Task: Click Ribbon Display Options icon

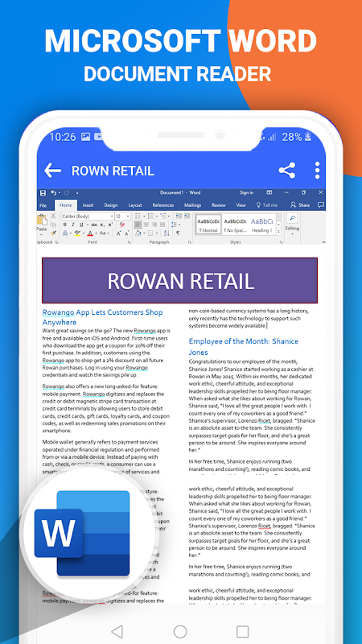Action: (x=269, y=192)
